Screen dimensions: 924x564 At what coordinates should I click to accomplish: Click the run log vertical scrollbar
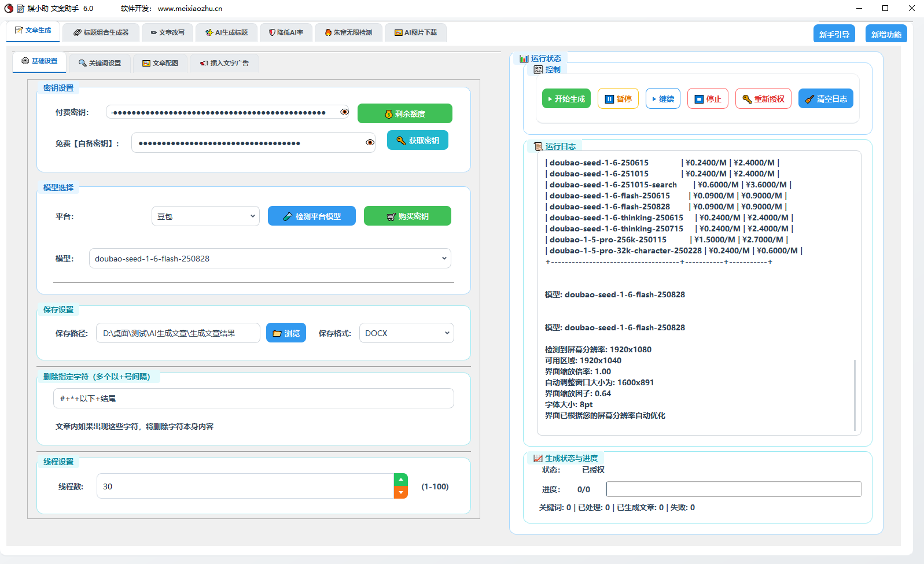[855, 395]
